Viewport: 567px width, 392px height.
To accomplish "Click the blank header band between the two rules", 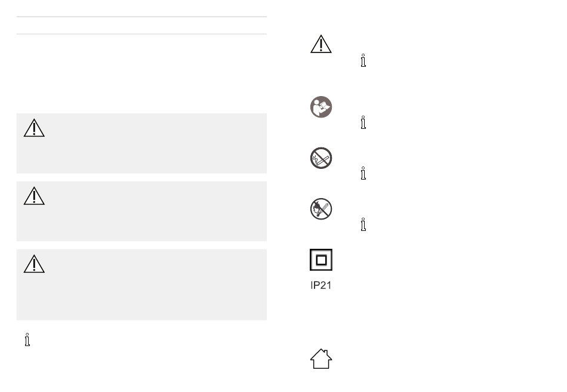I will [142, 25].
